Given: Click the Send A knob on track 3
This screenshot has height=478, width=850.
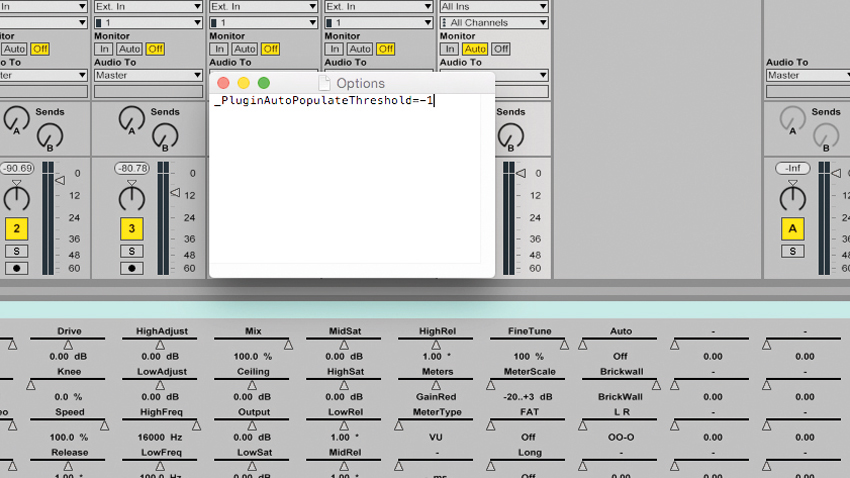Looking at the screenshot, I should (x=132, y=120).
